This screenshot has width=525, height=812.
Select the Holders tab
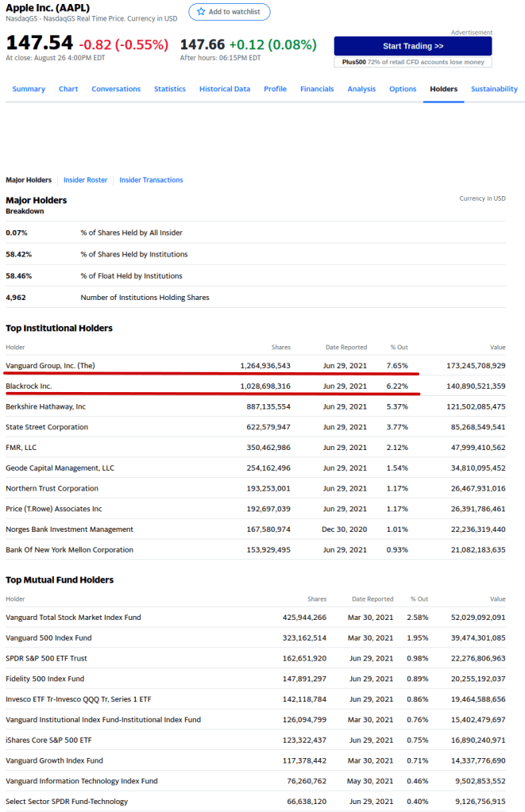(x=443, y=89)
